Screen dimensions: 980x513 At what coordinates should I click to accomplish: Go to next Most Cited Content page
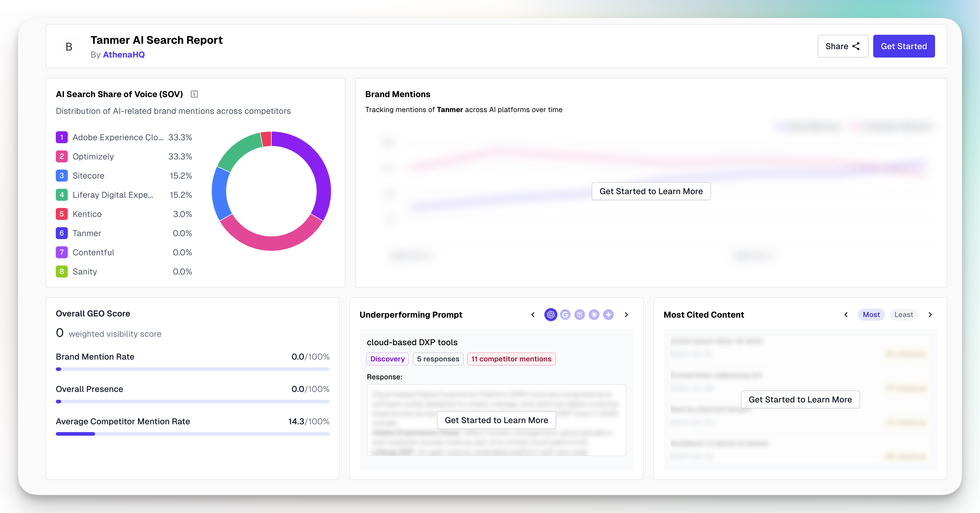(x=930, y=315)
